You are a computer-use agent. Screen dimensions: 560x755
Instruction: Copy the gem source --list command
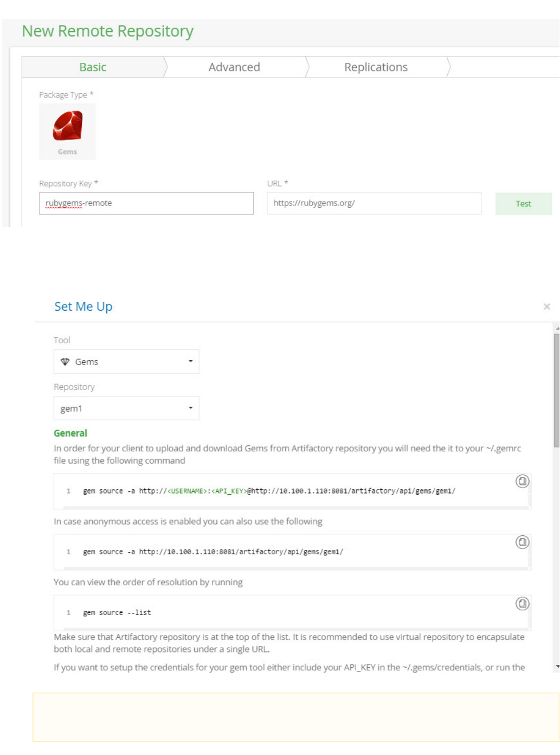click(x=522, y=604)
